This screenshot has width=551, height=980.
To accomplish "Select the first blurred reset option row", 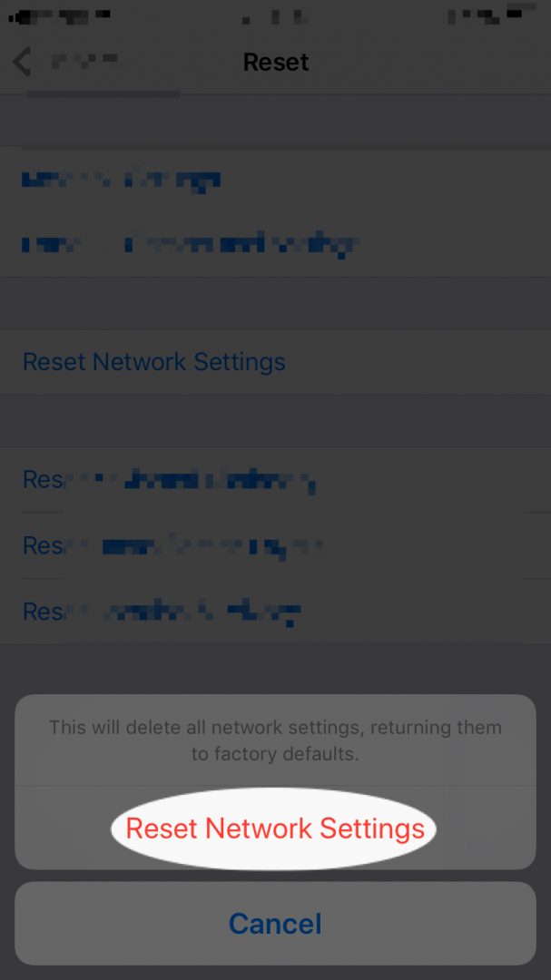I will coord(275,180).
